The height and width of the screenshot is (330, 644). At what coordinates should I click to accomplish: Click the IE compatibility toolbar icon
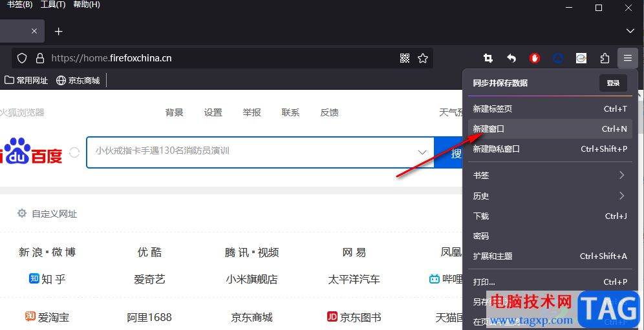581,58
